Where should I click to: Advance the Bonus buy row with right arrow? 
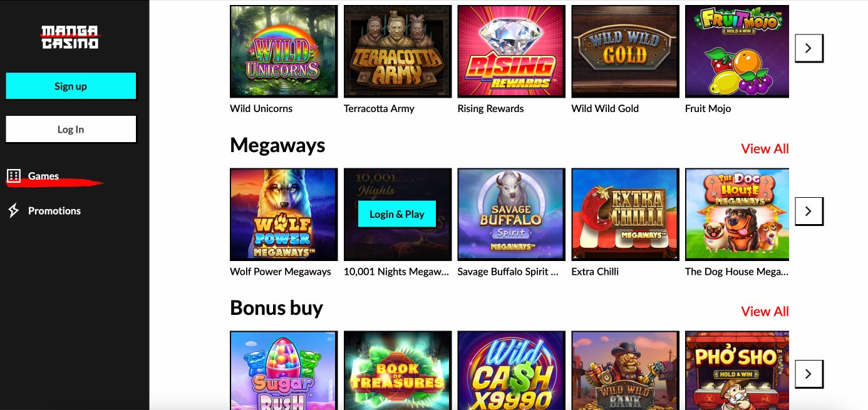[x=809, y=374]
